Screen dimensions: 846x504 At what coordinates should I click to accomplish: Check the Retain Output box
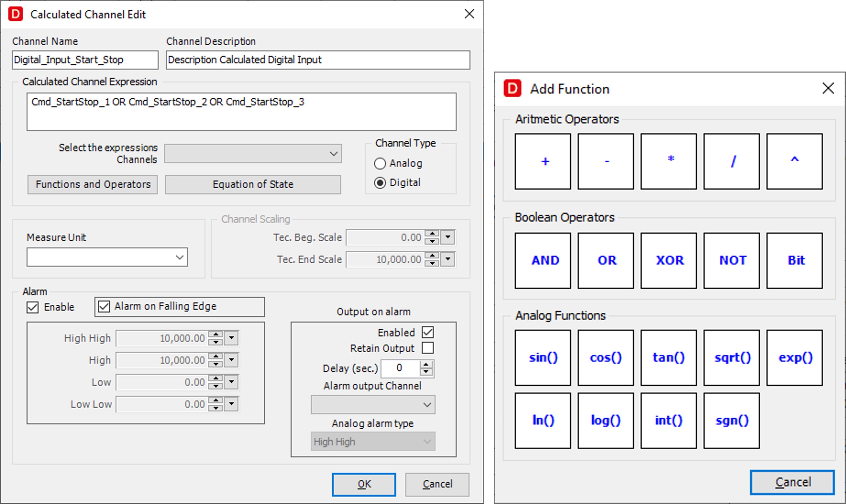point(428,348)
